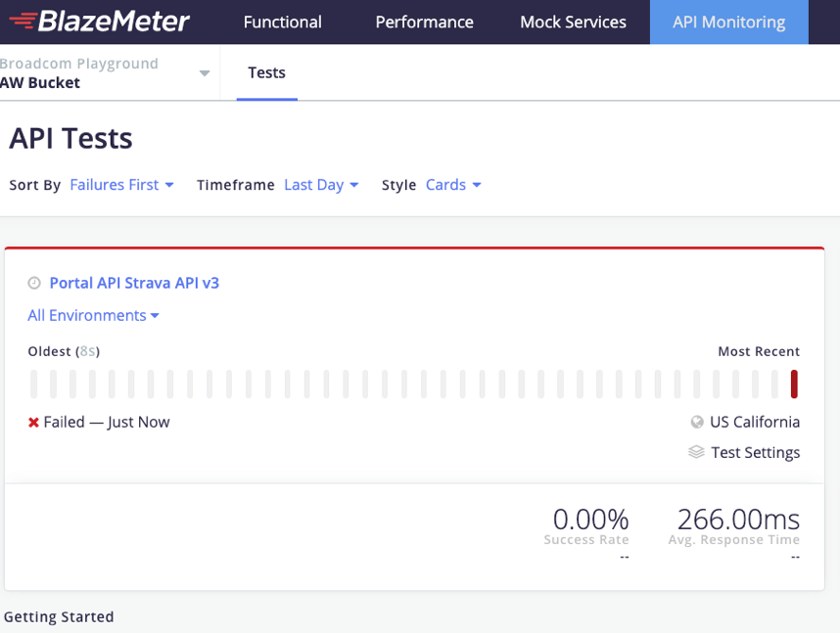Image resolution: width=840 pixels, height=633 pixels.
Task: Switch to the Performance tab
Action: tap(424, 22)
